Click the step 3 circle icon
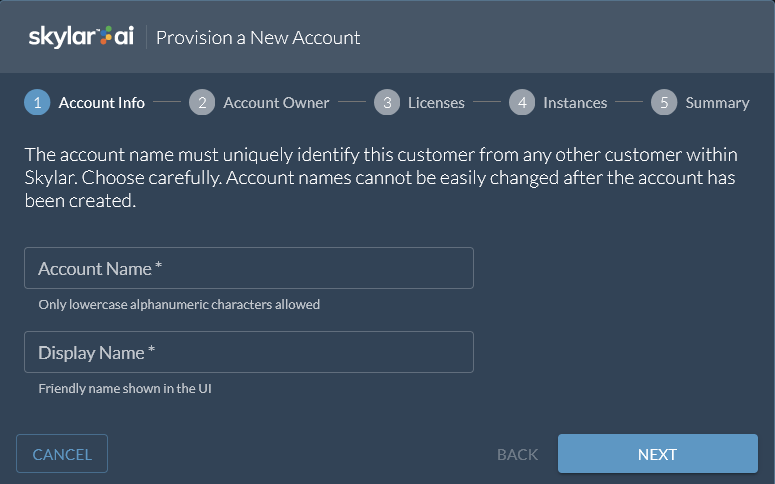The width and height of the screenshot is (775, 484). coord(386,102)
